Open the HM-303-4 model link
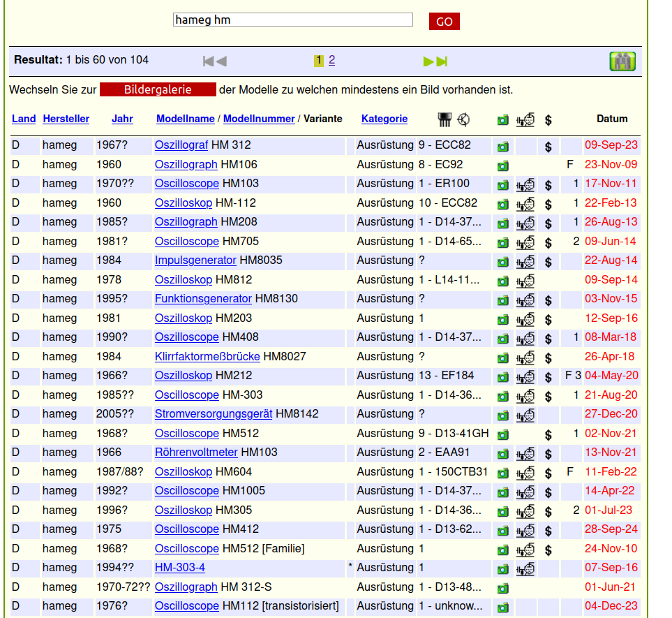 [x=180, y=568]
